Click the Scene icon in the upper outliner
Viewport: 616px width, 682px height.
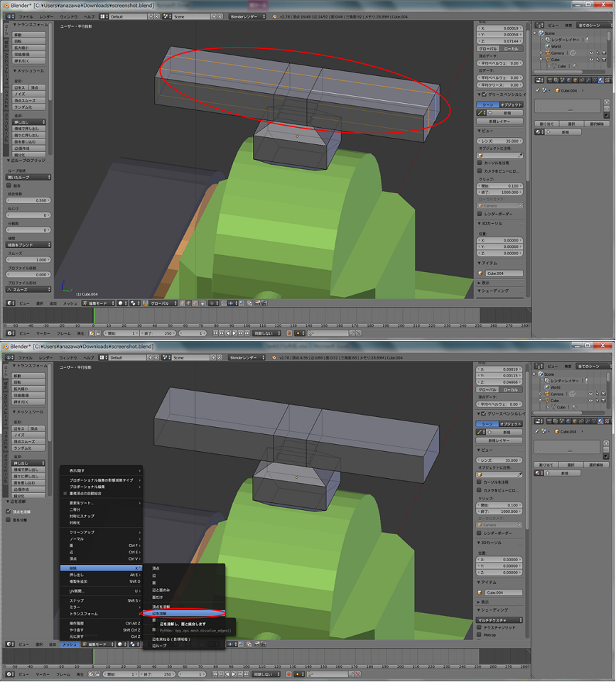pos(541,33)
